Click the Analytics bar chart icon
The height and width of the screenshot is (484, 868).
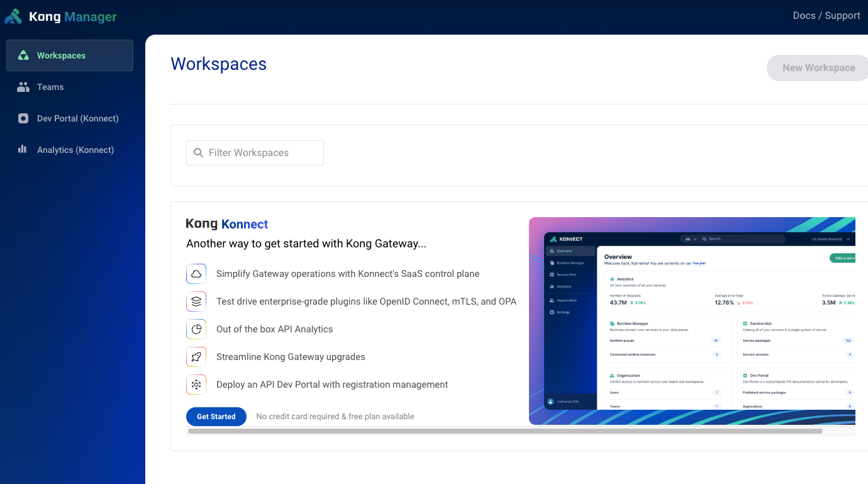(x=23, y=149)
